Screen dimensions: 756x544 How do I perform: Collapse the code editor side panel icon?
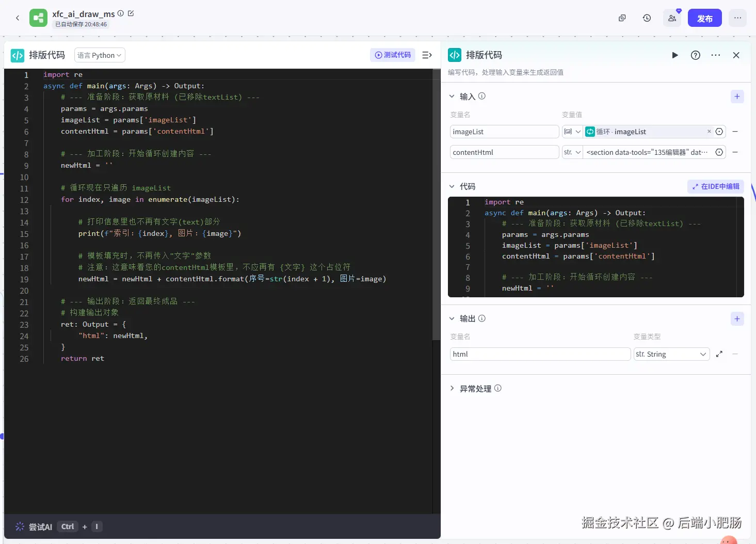(x=427, y=55)
